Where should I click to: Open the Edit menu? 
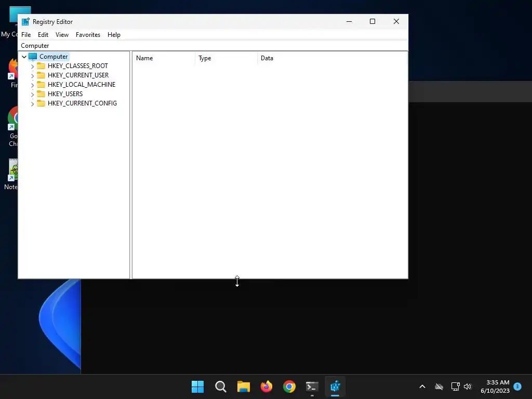click(x=43, y=35)
